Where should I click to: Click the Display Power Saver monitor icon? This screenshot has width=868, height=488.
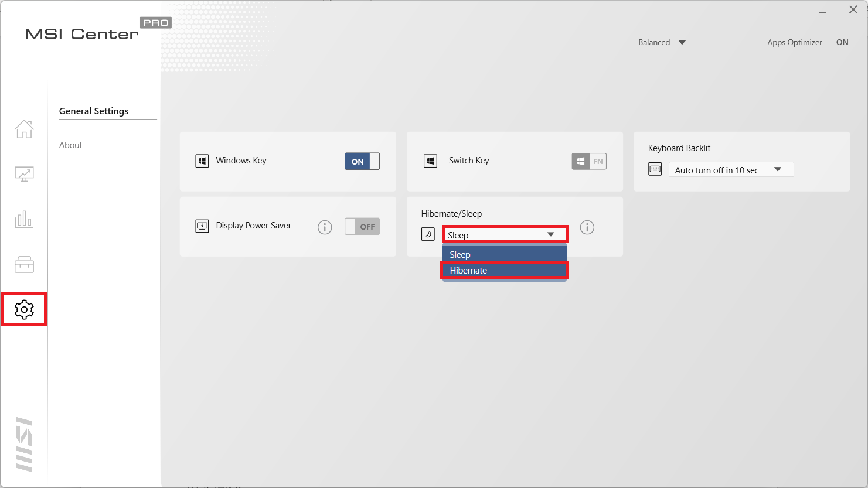(x=202, y=226)
